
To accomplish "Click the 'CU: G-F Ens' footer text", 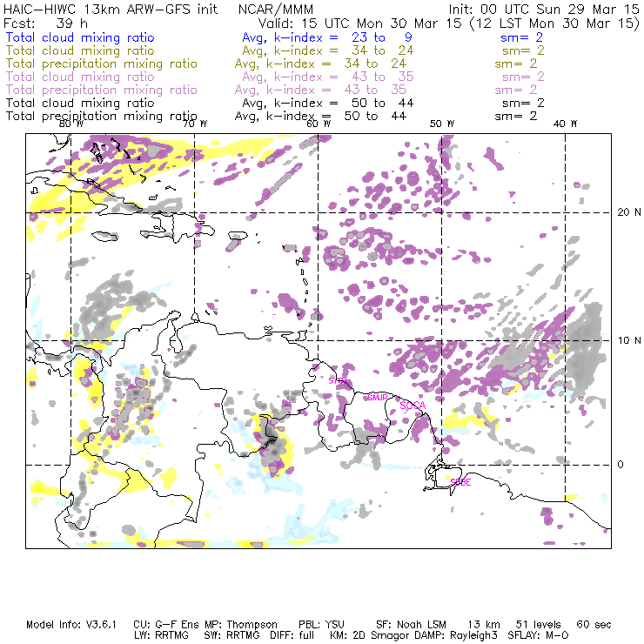I will tap(166, 625).
